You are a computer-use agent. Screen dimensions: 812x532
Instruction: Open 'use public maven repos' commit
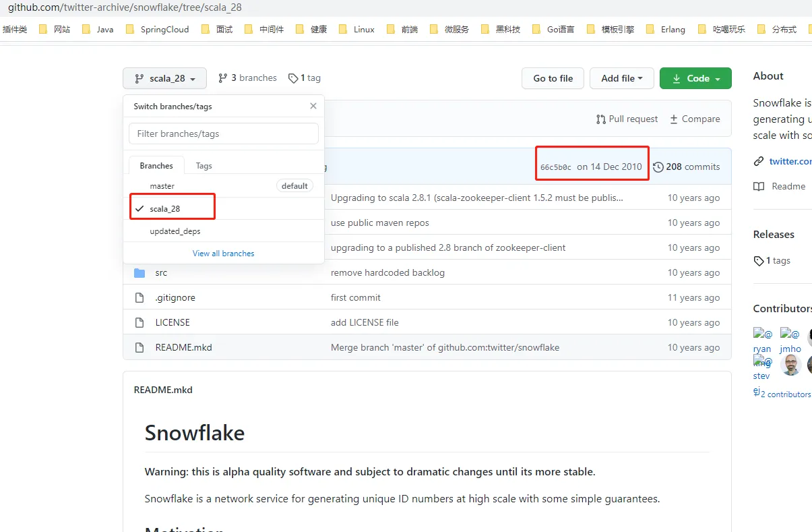(379, 223)
